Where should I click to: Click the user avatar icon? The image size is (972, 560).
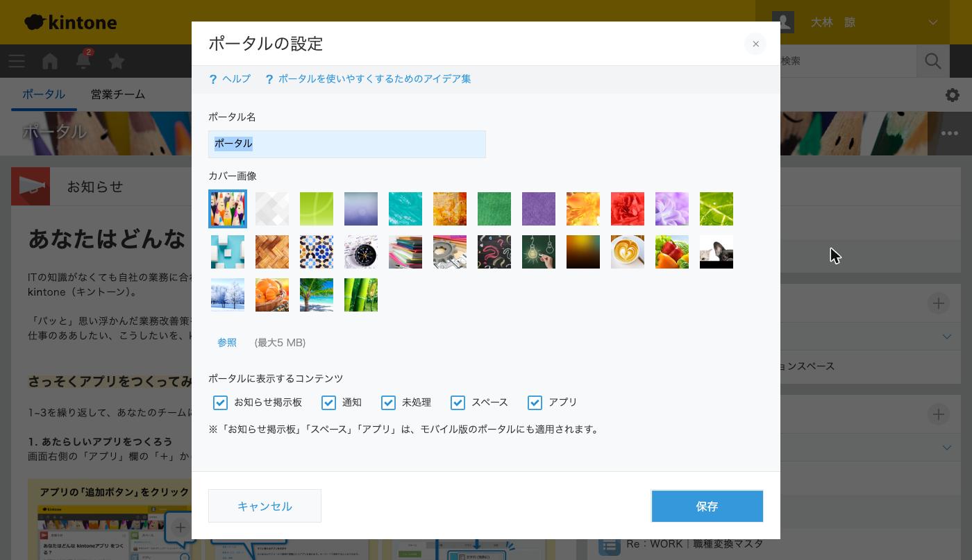(x=783, y=22)
